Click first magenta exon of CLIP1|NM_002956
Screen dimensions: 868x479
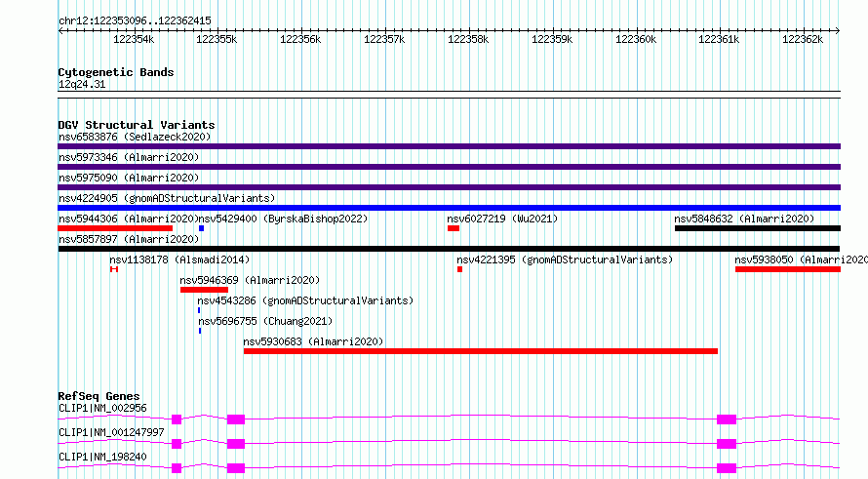point(177,419)
